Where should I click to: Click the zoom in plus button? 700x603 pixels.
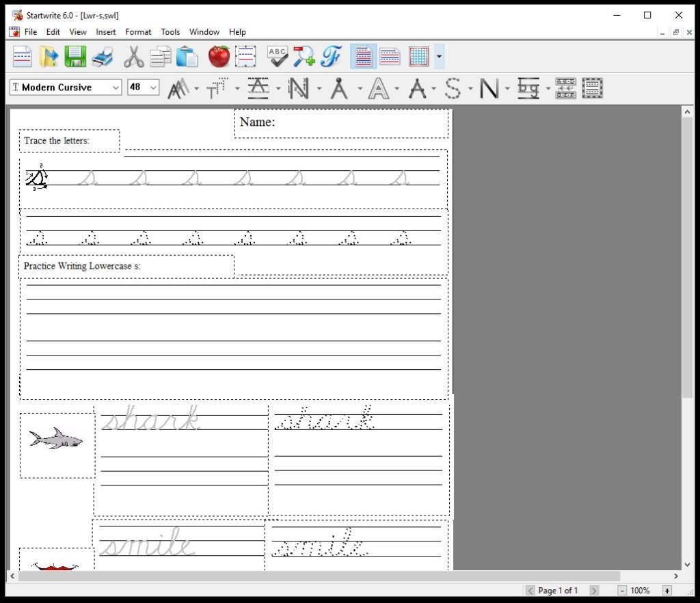pyautogui.click(x=667, y=591)
